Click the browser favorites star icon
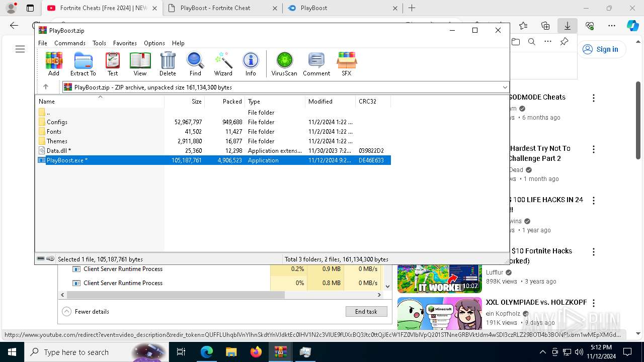The height and width of the screenshot is (362, 644). [523, 26]
